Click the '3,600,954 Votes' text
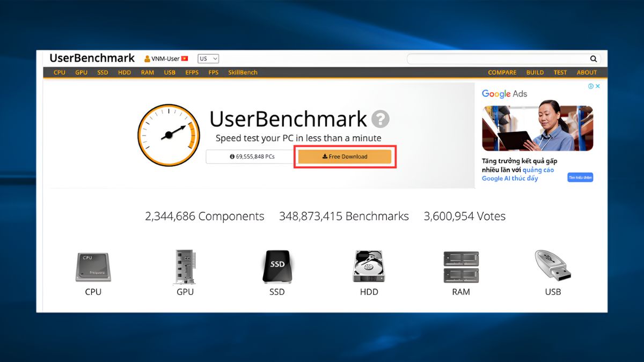This screenshot has height=362, width=644. (x=465, y=217)
